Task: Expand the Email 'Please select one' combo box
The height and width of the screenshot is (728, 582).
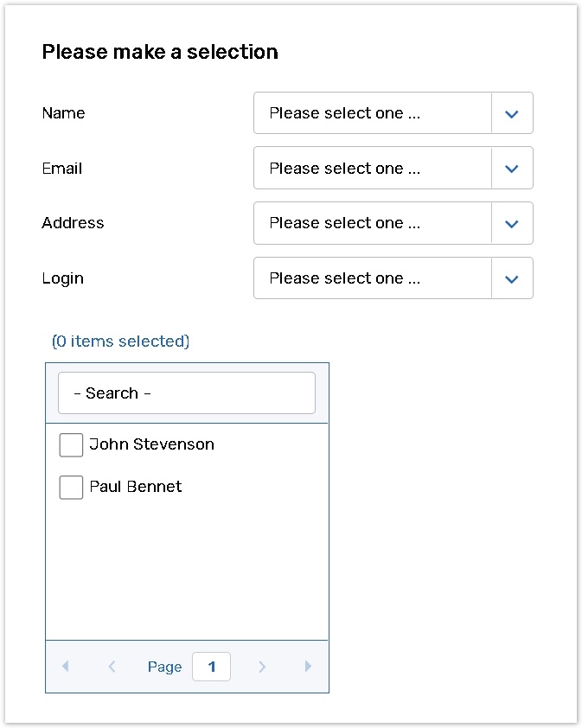Action: [x=372, y=169]
